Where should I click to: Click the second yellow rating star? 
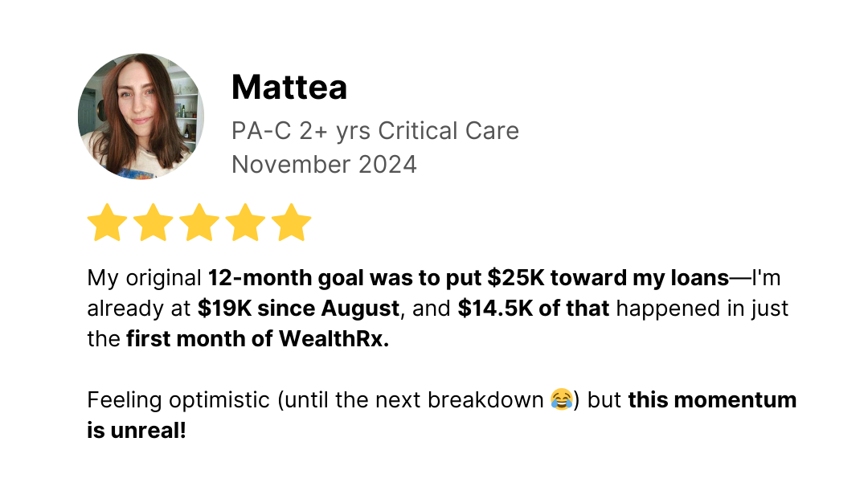[x=154, y=223]
